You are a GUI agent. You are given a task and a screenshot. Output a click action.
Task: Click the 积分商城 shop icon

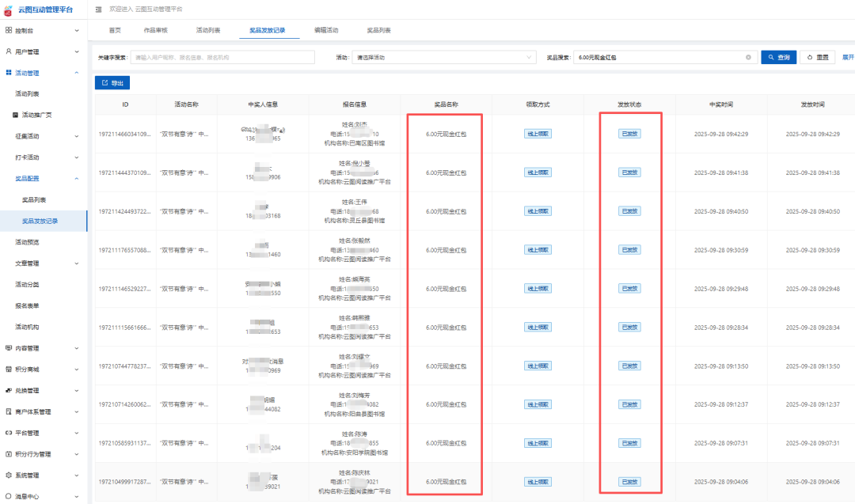point(8,369)
